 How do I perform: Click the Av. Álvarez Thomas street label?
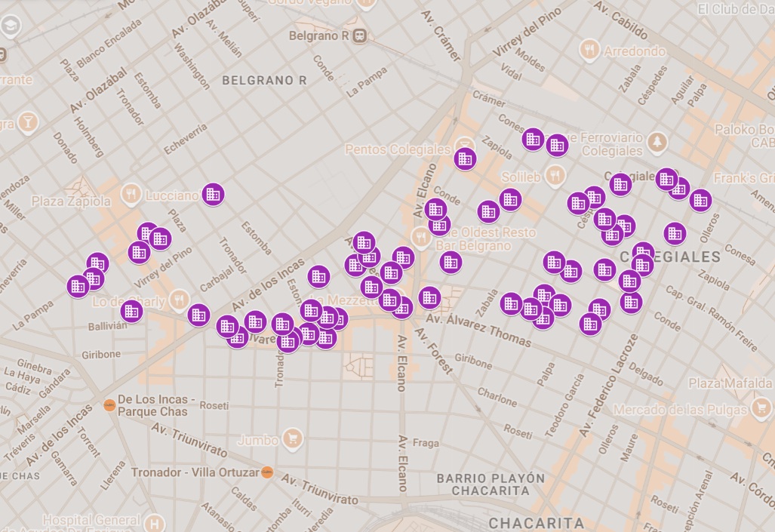tap(478, 330)
